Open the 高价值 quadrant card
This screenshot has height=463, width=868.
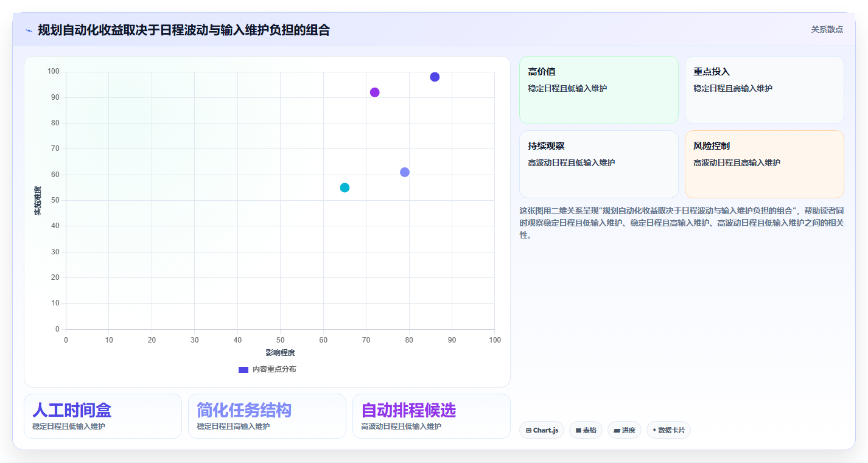point(598,90)
